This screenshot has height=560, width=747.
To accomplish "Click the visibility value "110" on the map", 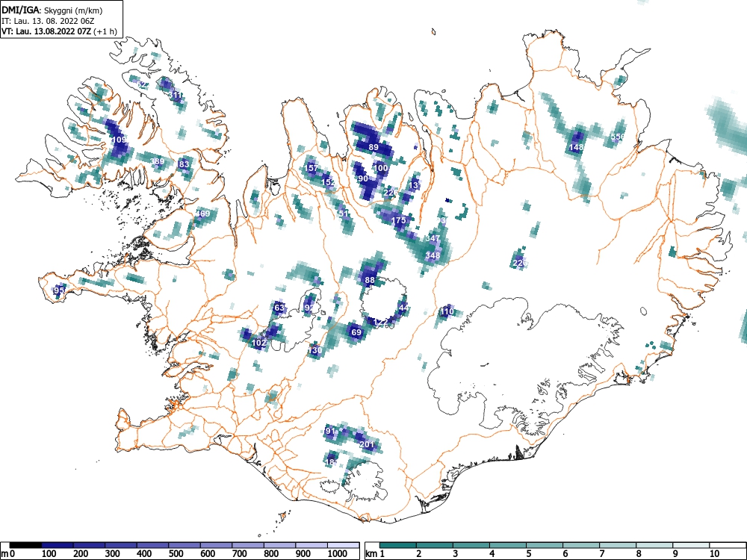I will coord(447,312).
